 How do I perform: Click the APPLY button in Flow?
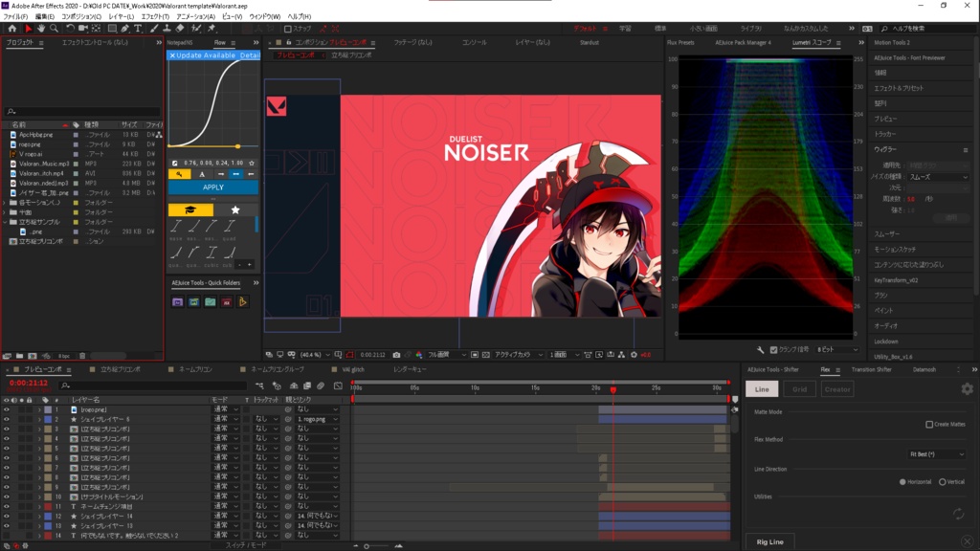[213, 187]
